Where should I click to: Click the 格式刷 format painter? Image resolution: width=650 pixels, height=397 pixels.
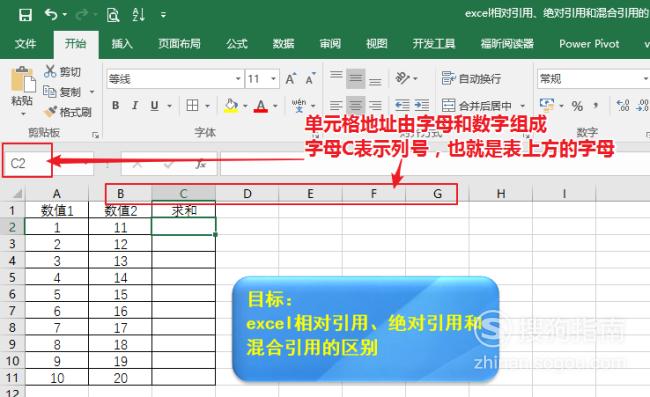tap(68, 112)
